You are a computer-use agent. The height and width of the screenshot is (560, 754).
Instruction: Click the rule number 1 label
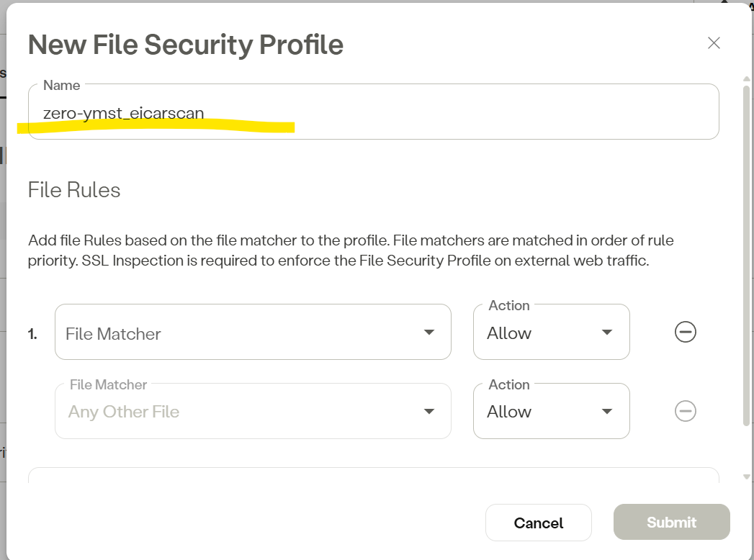pos(33,334)
